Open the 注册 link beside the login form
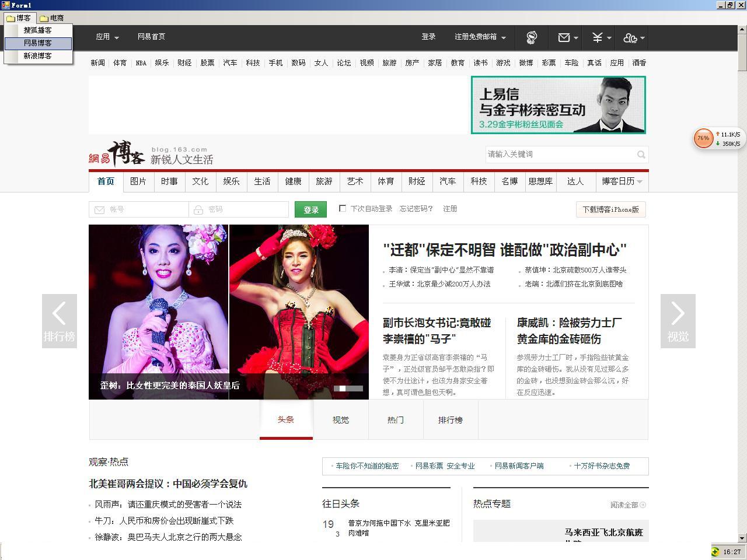 [x=450, y=208]
